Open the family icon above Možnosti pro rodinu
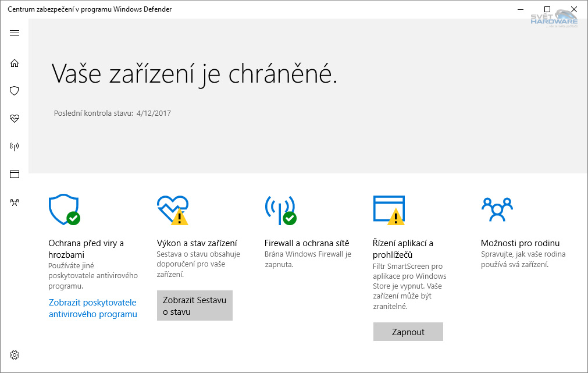Viewport: 588px width, 373px height. point(497,210)
